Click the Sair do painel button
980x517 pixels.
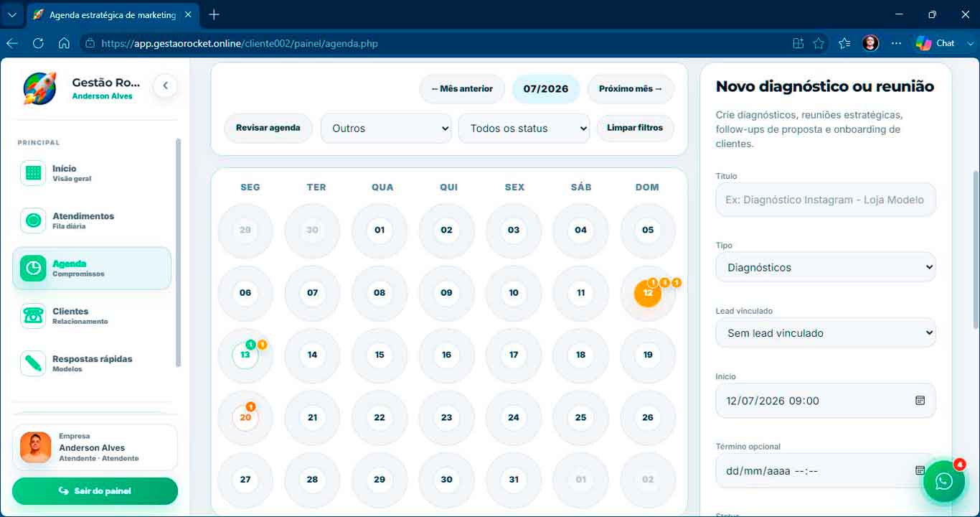coord(95,491)
